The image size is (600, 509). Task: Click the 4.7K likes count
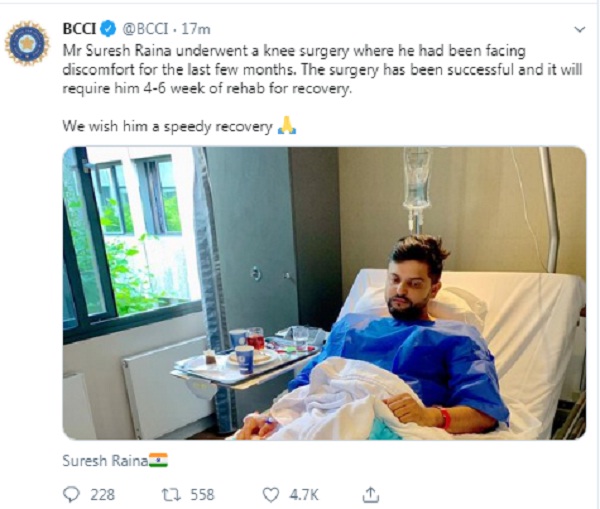[305, 494]
